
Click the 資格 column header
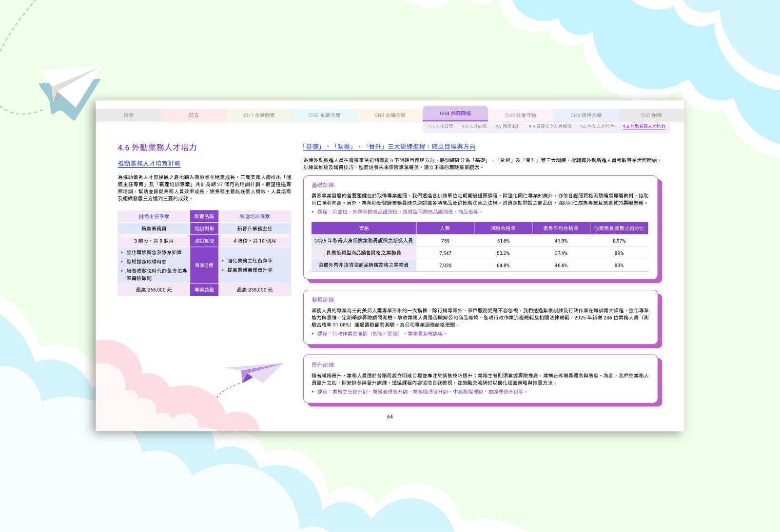point(364,228)
